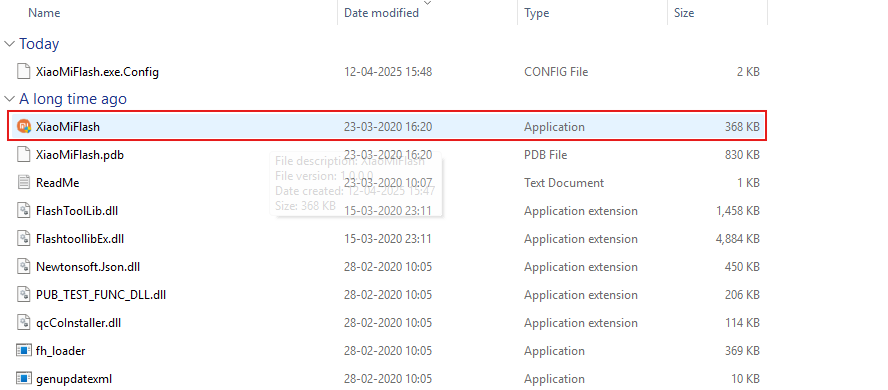Click the ReadMe text document icon
This screenshot has width=888, height=390.
[x=23, y=183]
